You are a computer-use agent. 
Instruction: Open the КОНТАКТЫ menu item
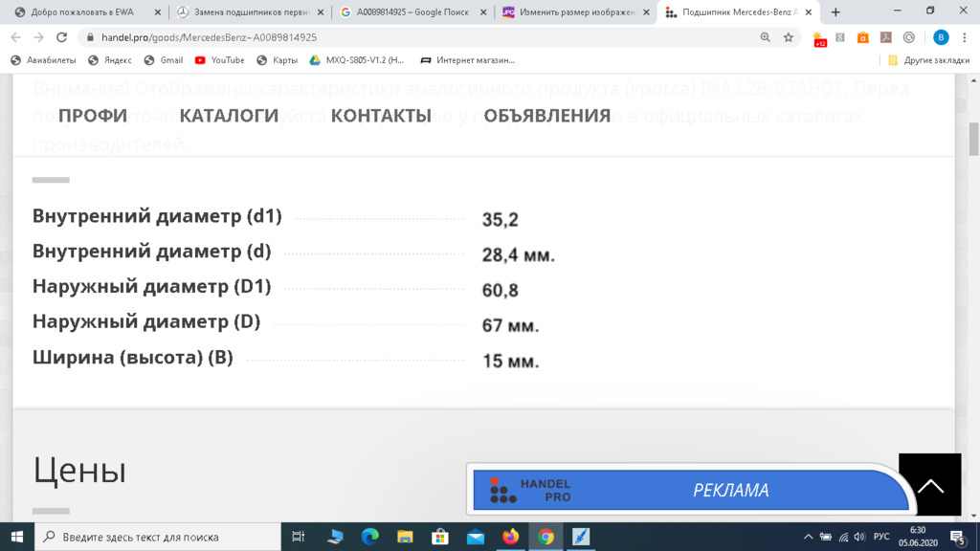381,116
